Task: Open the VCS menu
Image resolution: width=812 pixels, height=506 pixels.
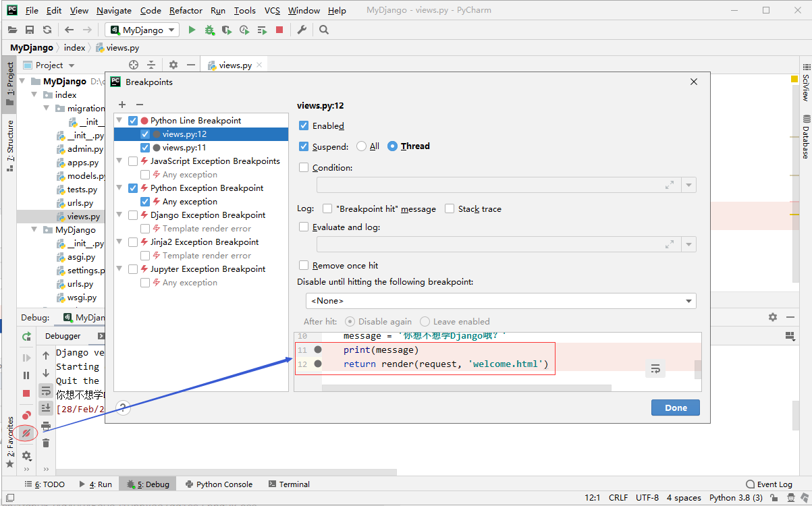Action: 272,10
